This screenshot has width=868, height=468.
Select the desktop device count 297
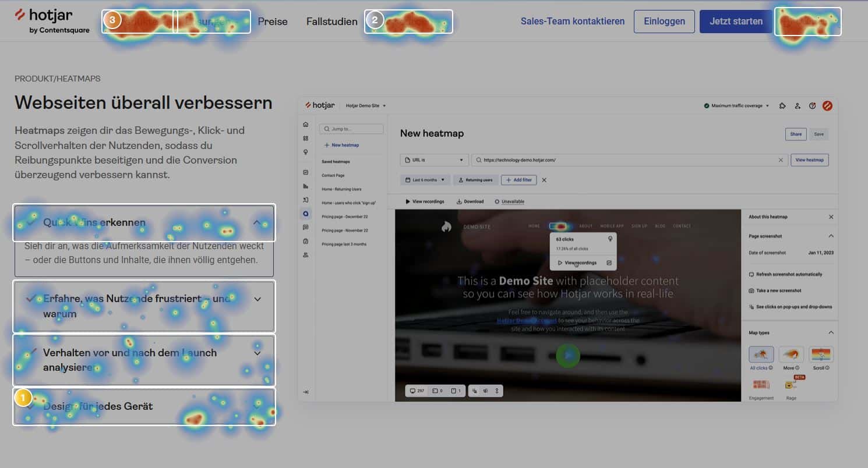point(416,391)
